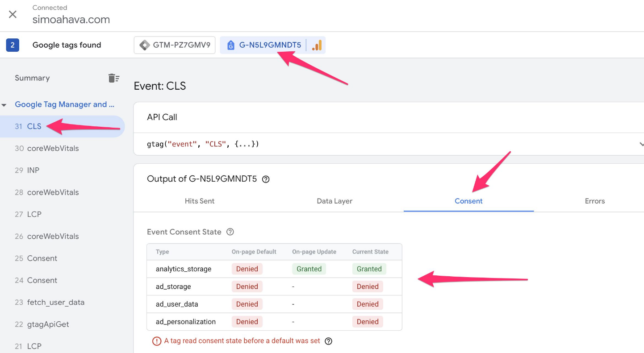Click the Current State column header
Image resolution: width=644 pixels, height=353 pixels.
[x=370, y=252]
